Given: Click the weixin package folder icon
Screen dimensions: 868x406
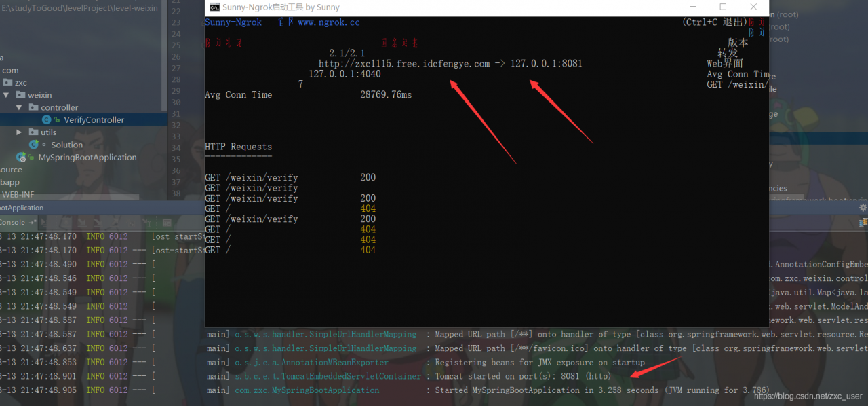Looking at the screenshot, I should coord(20,95).
